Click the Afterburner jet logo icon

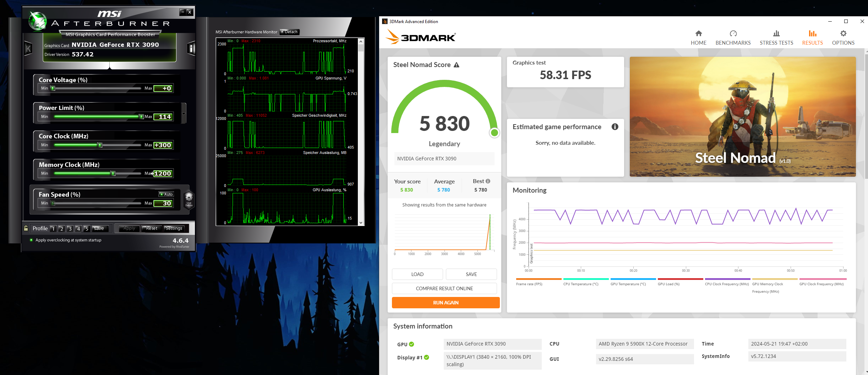point(38,21)
